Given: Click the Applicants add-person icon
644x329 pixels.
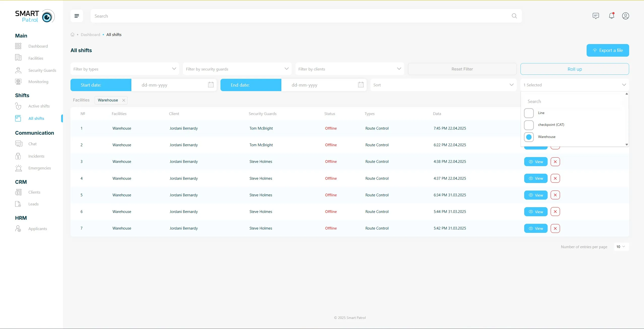Looking at the screenshot, I should [18, 229].
